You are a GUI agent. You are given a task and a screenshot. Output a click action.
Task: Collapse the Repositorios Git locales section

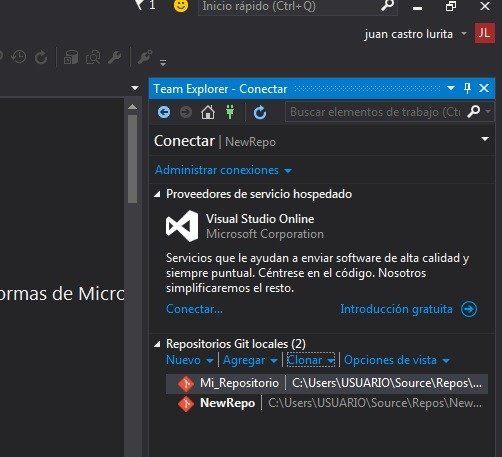coord(157,344)
